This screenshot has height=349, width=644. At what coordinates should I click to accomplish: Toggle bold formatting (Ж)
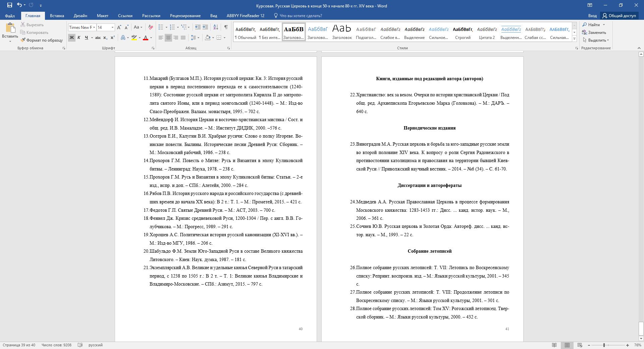click(71, 38)
